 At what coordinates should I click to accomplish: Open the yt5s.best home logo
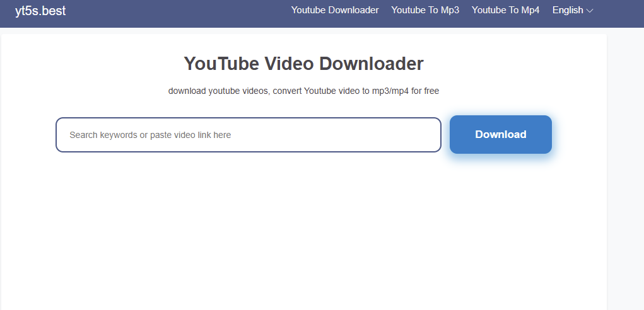tap(40, 11)
